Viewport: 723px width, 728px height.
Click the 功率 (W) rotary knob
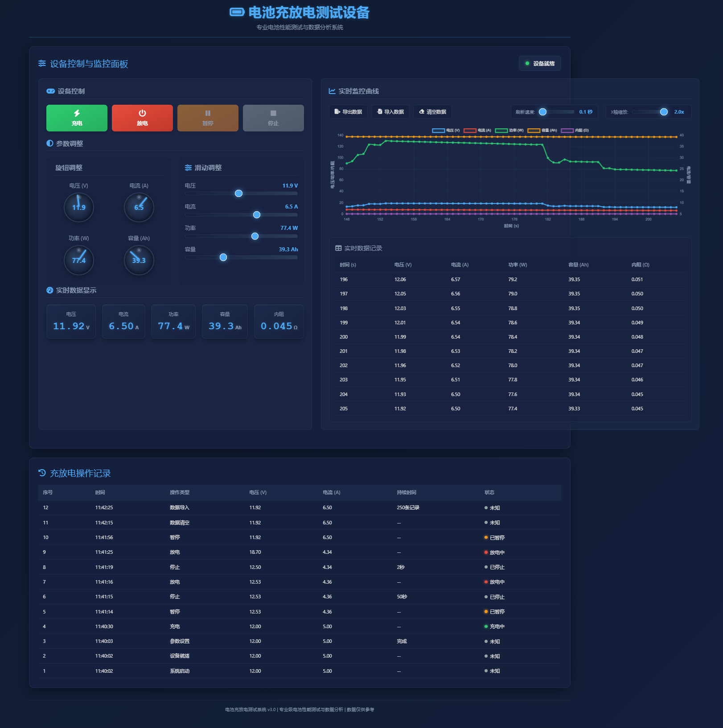pos(79,260)
